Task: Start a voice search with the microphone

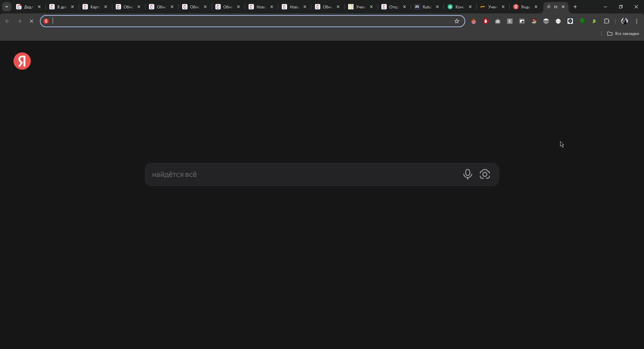Action: click(x=468, y=174)
